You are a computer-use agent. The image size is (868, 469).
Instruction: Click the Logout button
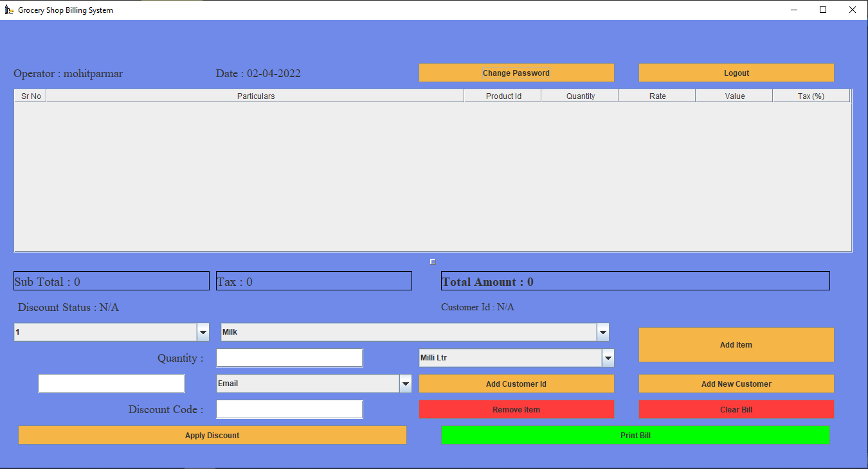[x=736, y=73]
